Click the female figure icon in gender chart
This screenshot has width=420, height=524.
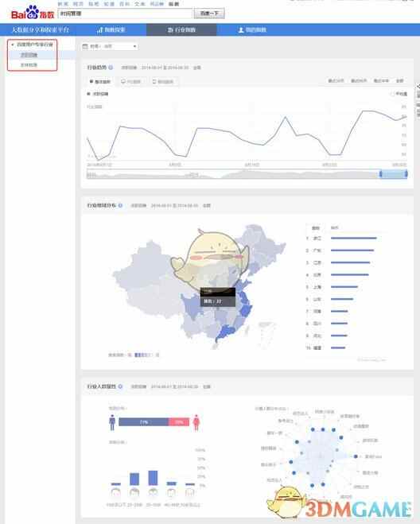[196, 422]
